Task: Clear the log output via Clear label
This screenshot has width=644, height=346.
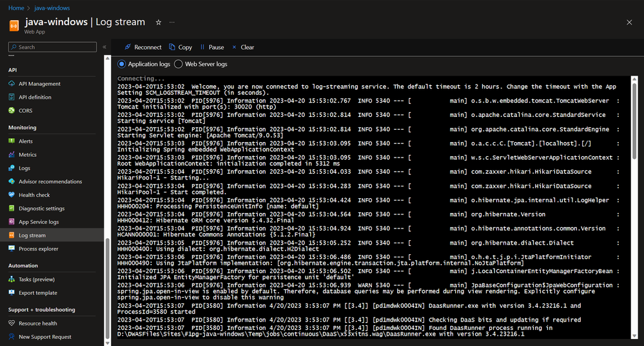Action: [248, 47]
